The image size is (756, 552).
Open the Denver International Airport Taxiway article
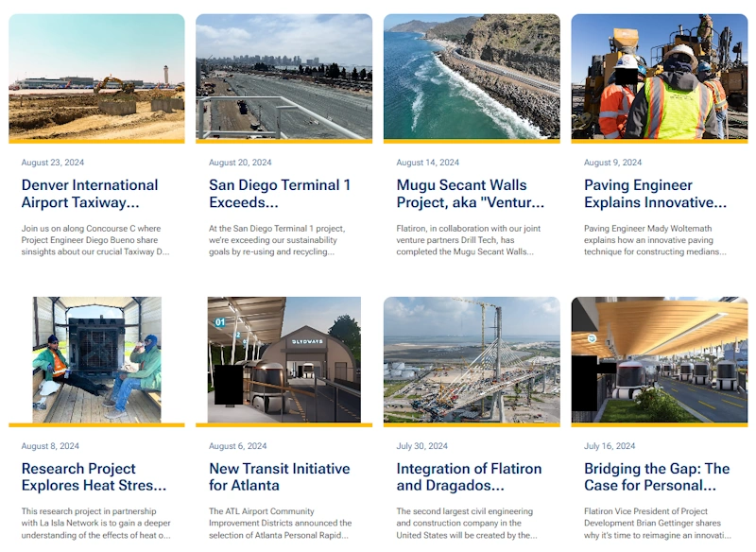(90, 194)
